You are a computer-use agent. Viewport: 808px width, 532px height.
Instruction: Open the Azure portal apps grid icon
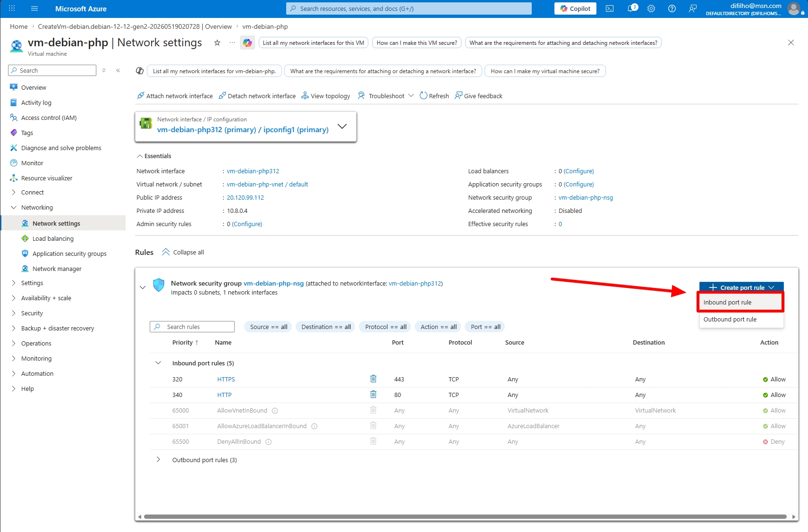point(12,8)
